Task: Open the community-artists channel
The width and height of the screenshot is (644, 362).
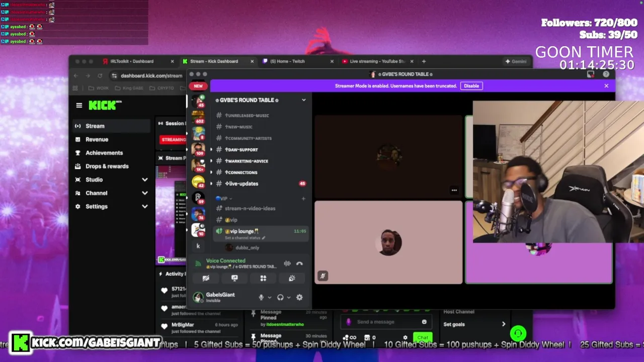Action: coord(248,138)
